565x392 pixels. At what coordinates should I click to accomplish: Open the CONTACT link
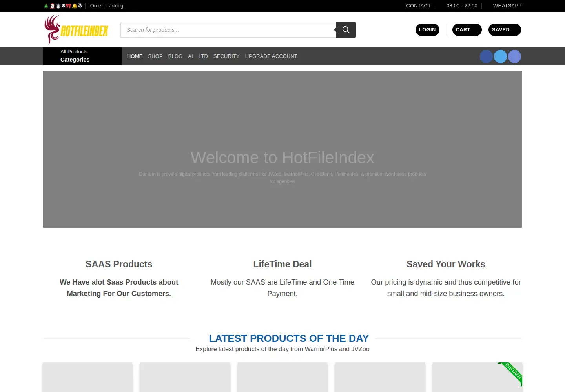[x=418, y=6]
